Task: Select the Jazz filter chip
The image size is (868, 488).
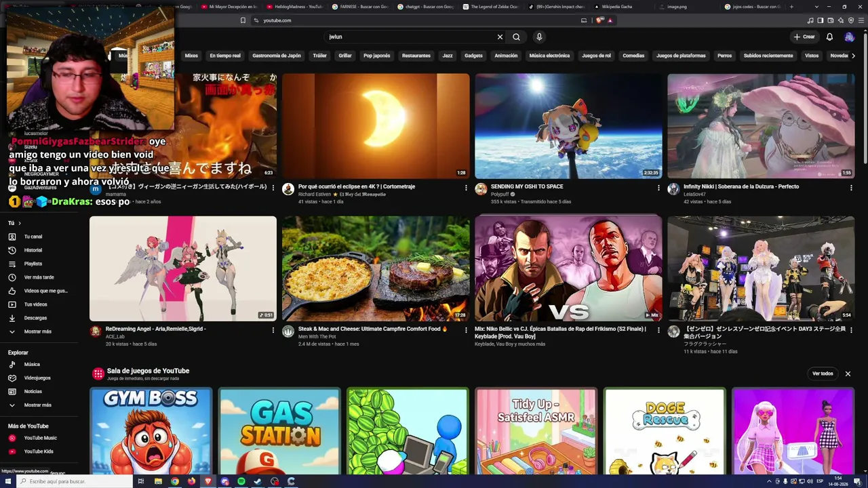Action: coord(448,56)
